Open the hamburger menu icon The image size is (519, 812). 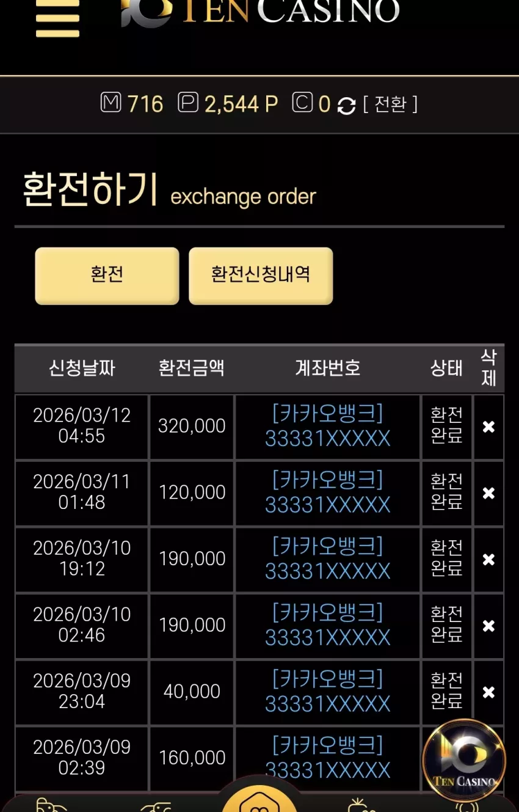57,17
